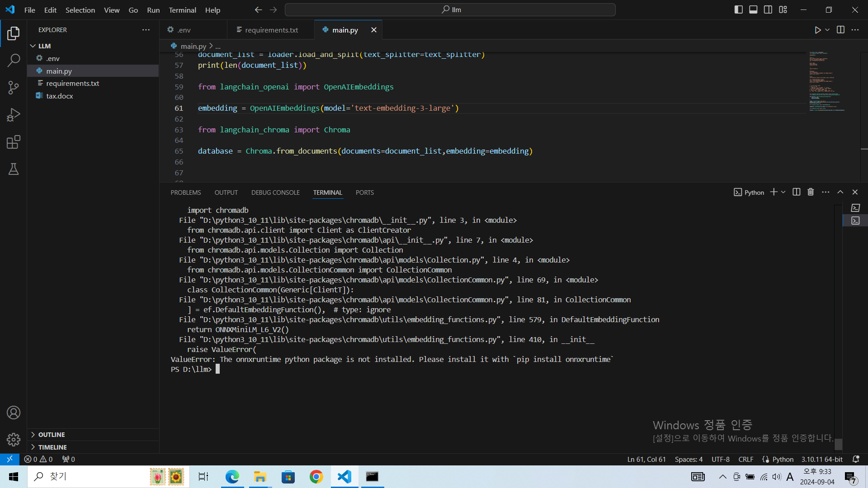Open the Explorer view in activity bar

pyautogui.click(x=14, y=33)
